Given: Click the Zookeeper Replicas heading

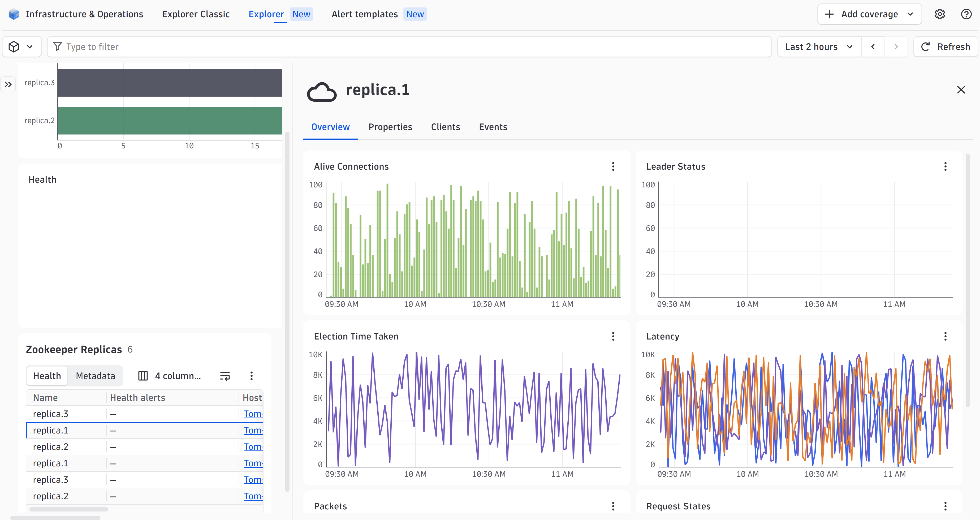Looking at the screenshot, I should (x=74, y=350).
